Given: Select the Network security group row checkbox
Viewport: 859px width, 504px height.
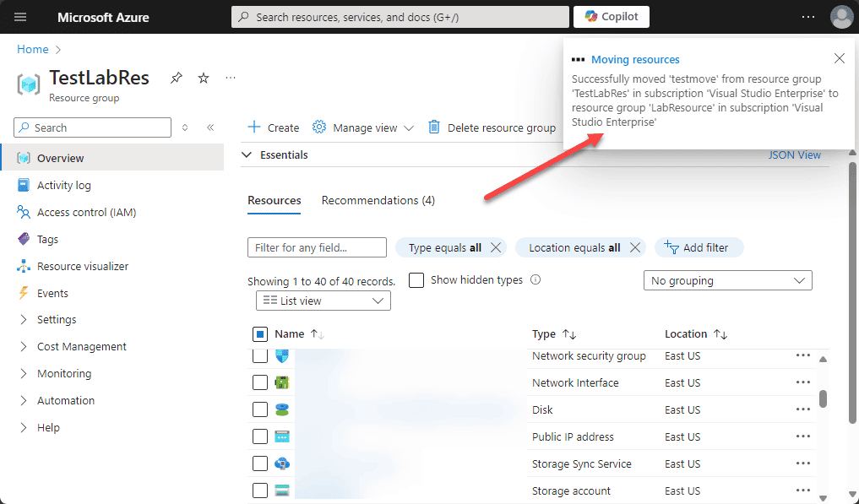Looking at the screenshot, I should (x=259, y=356).
